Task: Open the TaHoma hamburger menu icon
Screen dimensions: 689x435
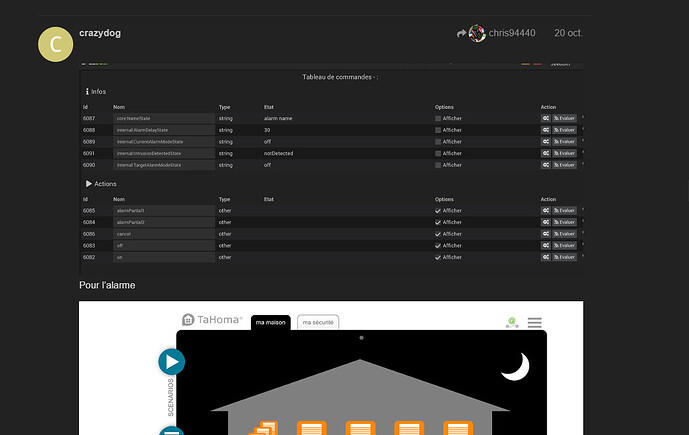Action: point(534,323)
